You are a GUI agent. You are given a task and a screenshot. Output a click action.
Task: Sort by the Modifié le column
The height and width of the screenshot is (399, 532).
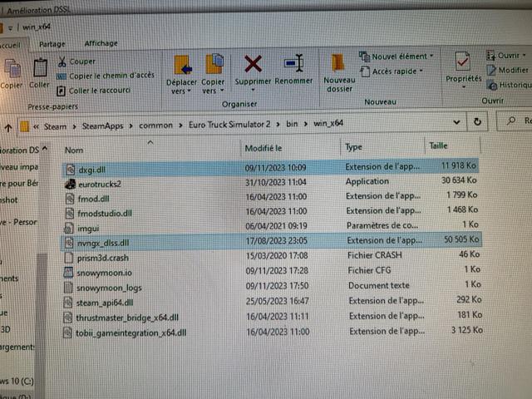264,148
